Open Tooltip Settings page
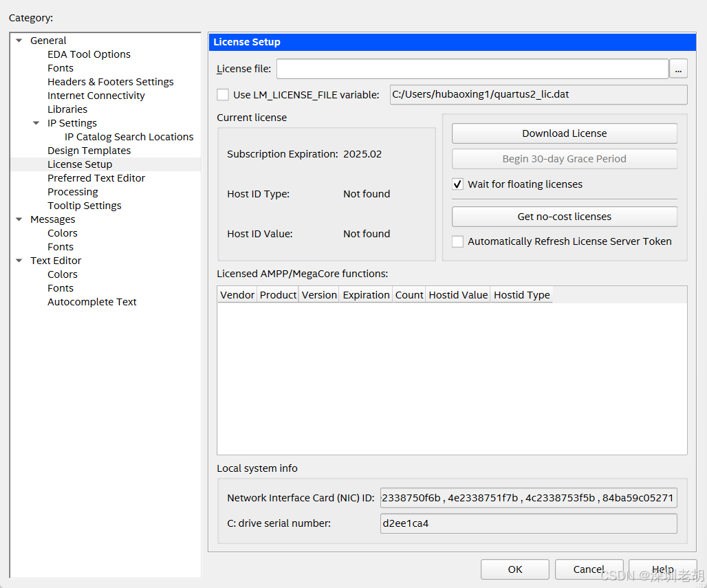This screenshot has height=588, width=707. click(84, 205)
